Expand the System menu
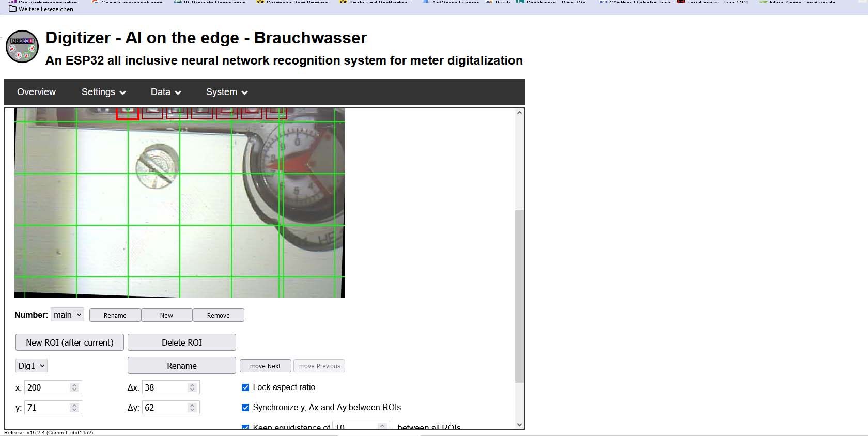 (x=227, y=92)
